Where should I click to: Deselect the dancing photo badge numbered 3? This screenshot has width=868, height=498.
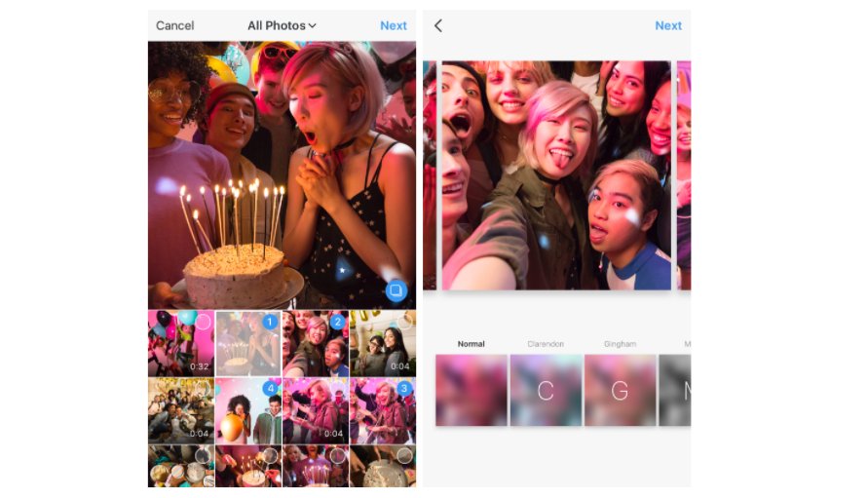[404, 388]
